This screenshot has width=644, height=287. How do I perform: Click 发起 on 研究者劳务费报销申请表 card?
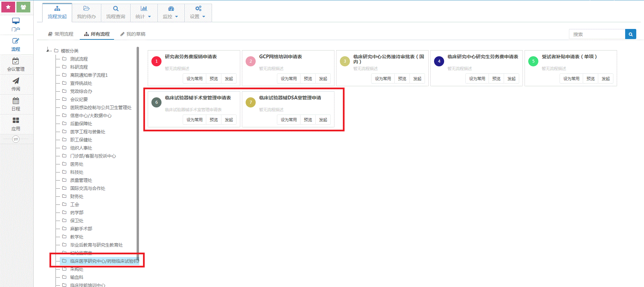coord(229,78)
